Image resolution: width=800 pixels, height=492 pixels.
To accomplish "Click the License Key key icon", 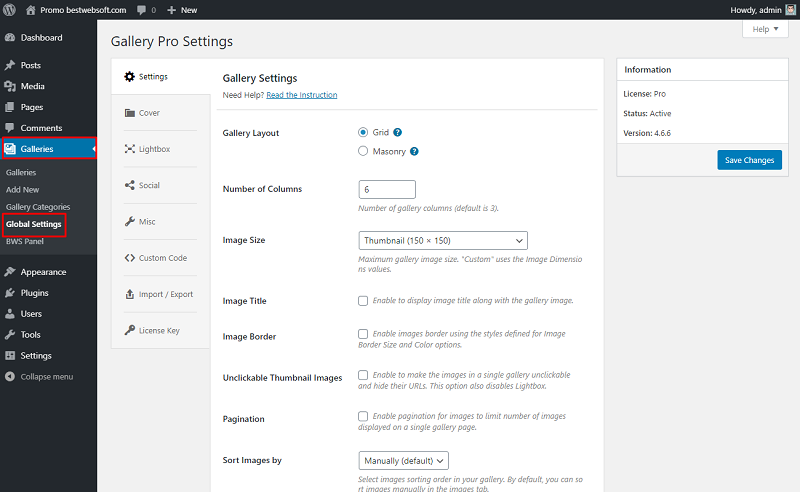I will [x=130, y=330].
